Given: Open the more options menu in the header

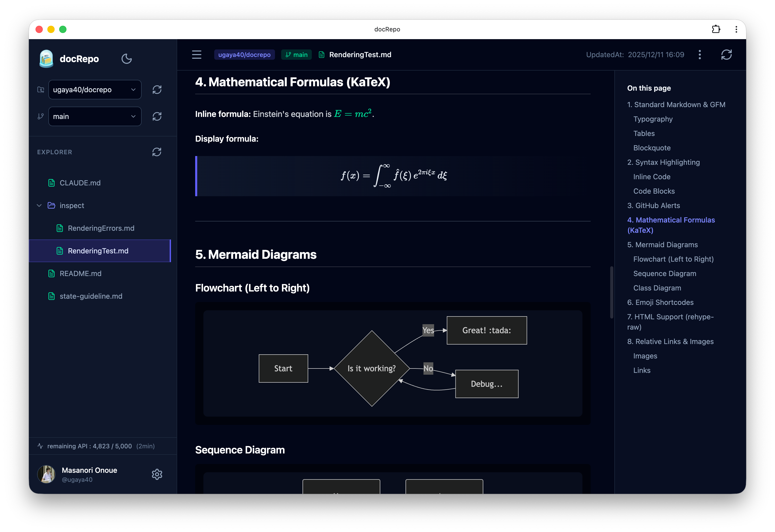Looking at the screenshot, I should 700,55.
